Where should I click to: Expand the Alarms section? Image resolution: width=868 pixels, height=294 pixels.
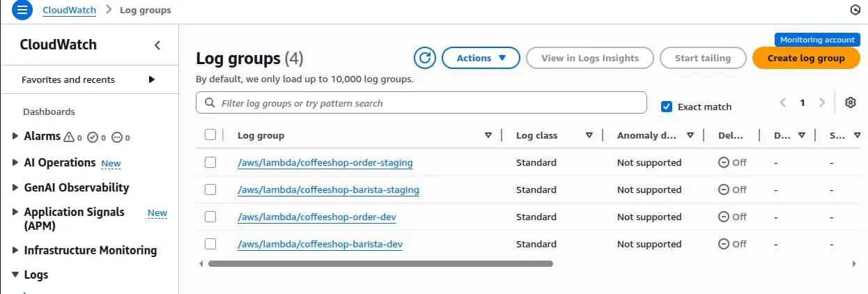tap(15, 137)
